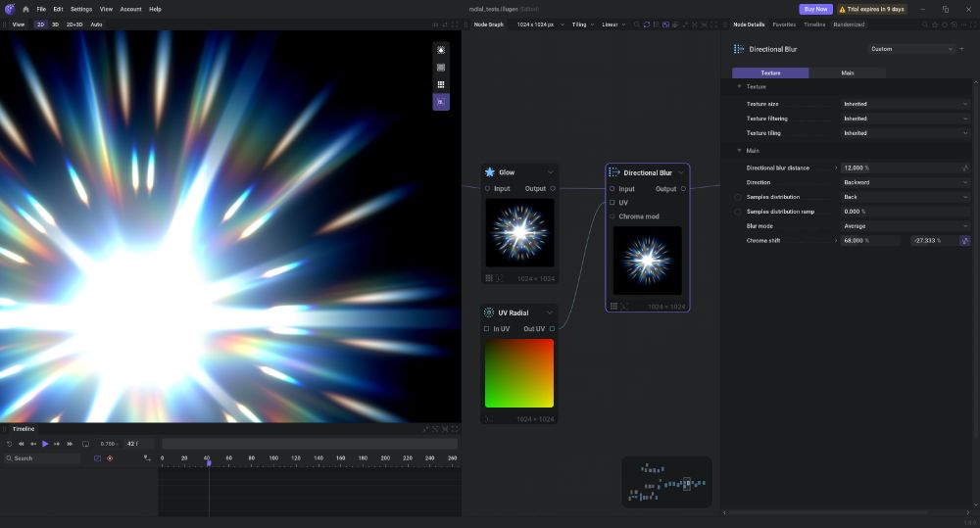Toggle the circle beside Samples distribution ramp
This screenshot has width=980, height=528.
738,212
